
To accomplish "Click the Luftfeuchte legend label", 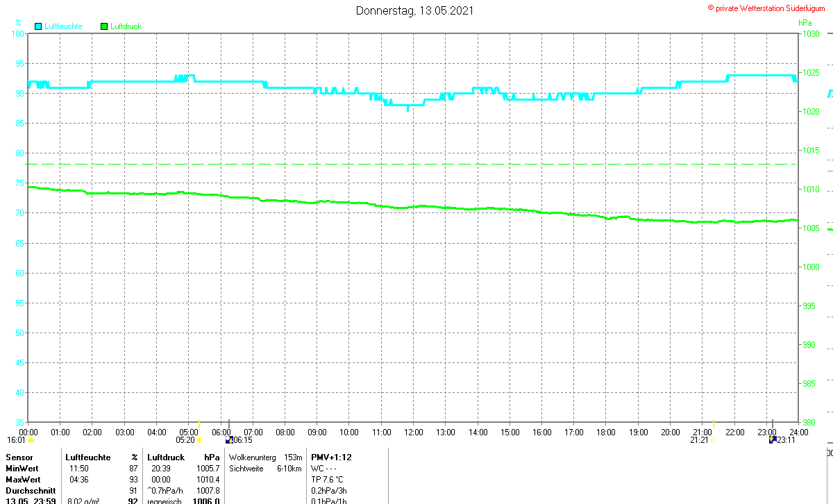I will click(x=63, y=26).
